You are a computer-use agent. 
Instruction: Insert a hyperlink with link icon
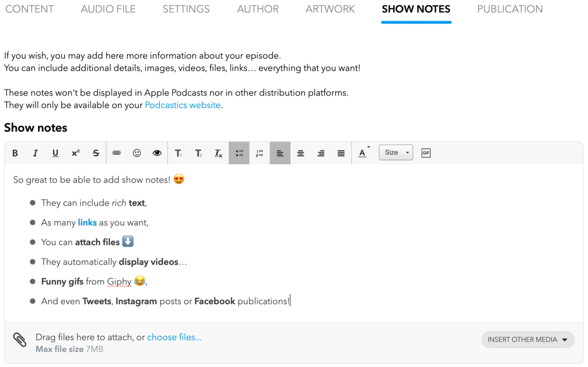[x=117, y=153]
